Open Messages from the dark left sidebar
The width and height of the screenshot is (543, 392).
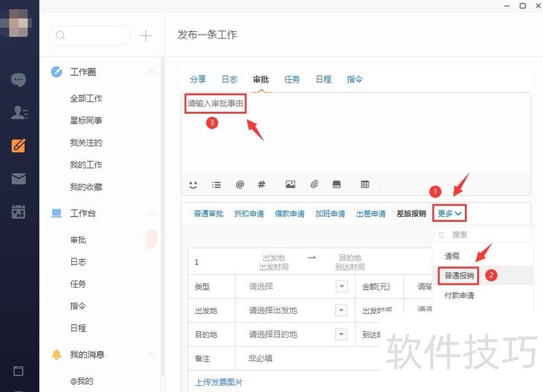pos(18,79)
